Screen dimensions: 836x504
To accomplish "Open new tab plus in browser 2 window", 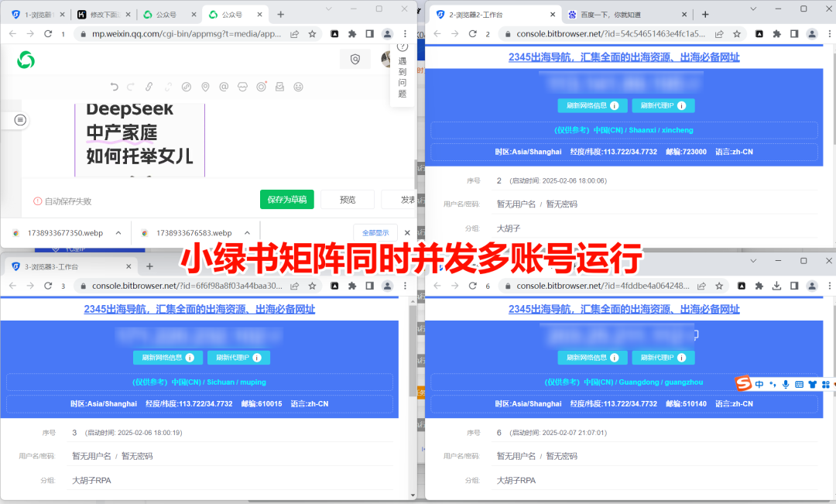I will pos(705,15).
